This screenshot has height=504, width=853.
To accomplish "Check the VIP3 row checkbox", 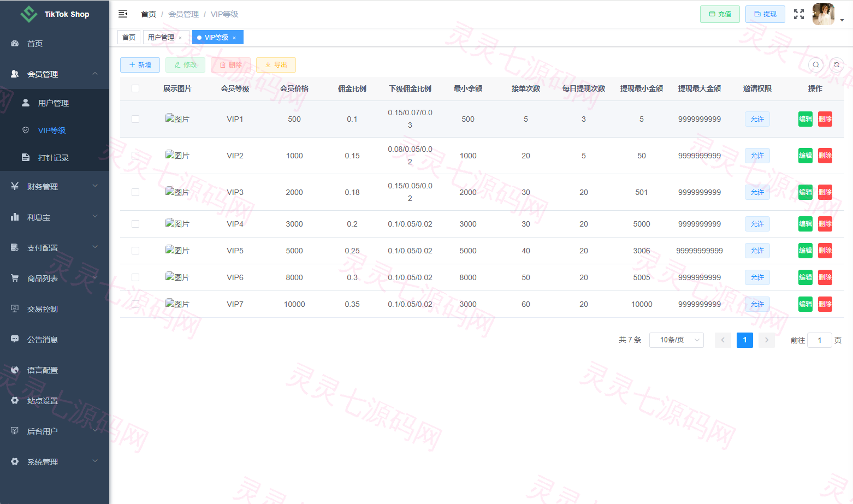I will [135, 192].
